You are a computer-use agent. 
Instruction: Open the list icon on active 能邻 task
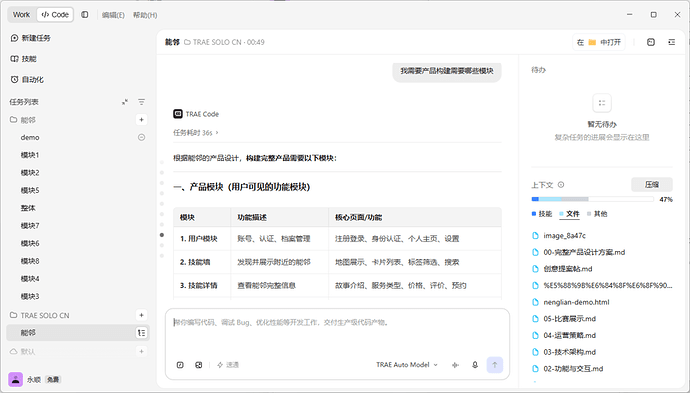click(141, 333)
